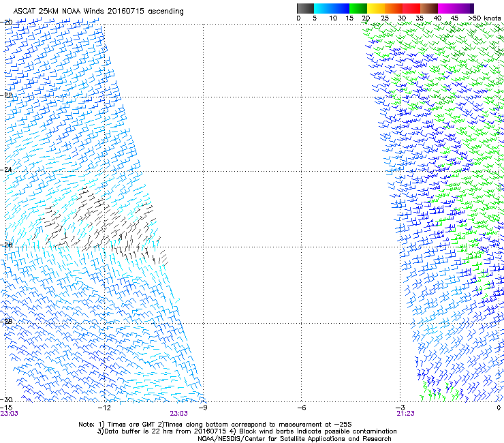Click the "NOAA/NESDIS/Center for Satellite Applications and Research" credit

coord(294,439)
